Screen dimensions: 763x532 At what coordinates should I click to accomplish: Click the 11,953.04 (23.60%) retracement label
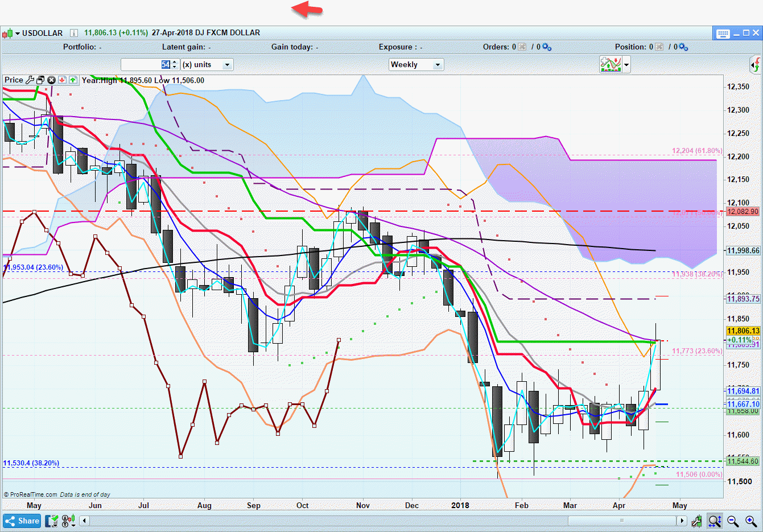pyautogui.click(x=33, y=267)
